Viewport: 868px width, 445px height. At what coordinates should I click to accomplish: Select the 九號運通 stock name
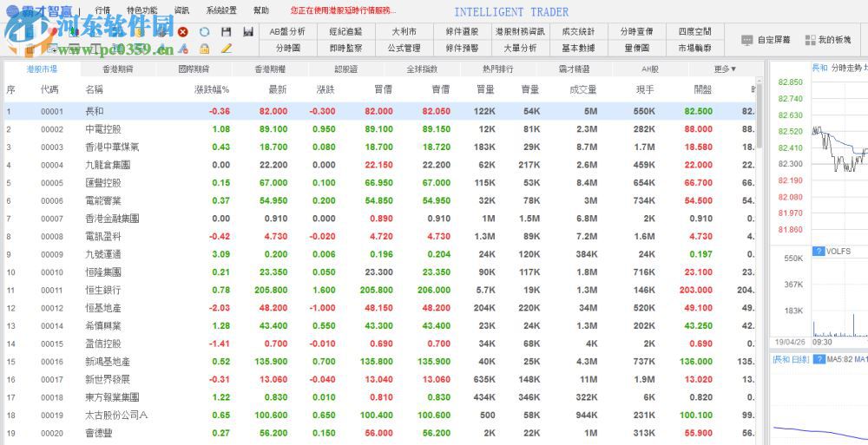[x=103, y=254]
